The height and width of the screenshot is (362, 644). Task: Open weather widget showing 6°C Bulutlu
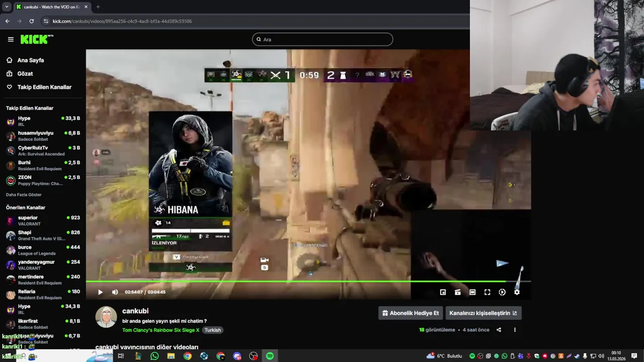tap(444, 356)
